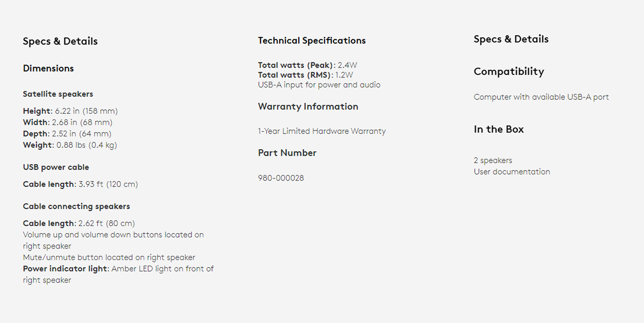Click the Total watts (RMS) line
Viewport: 644px width, 323px height.
pos(305,75)
